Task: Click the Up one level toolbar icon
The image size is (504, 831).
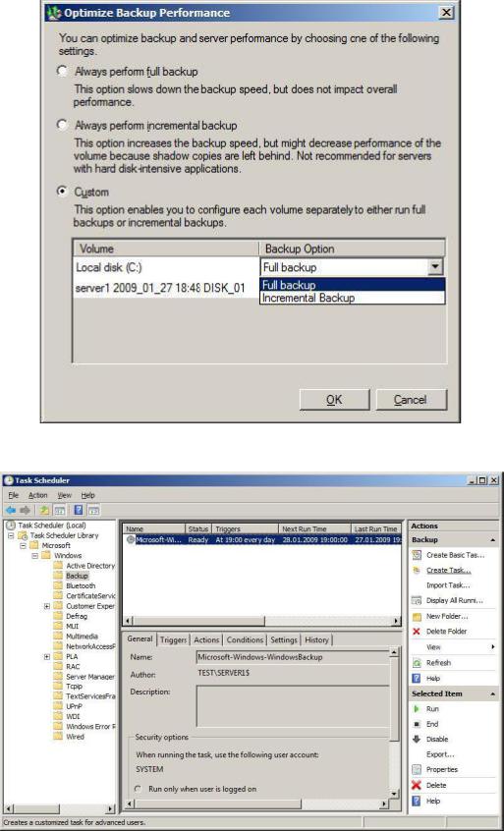Action: [44, 510]
